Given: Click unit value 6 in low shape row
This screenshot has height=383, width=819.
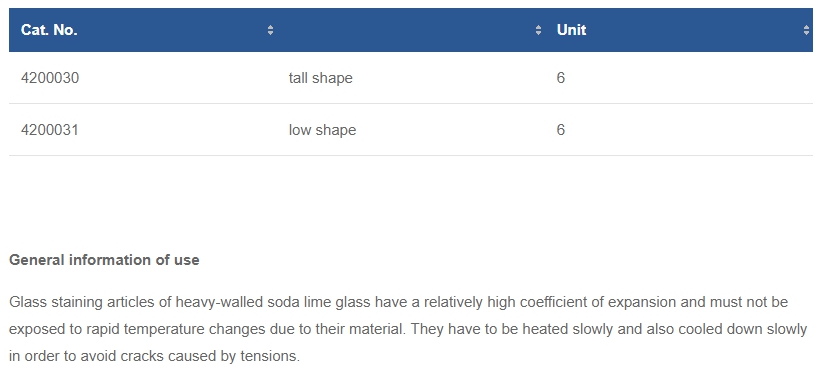Looking at the screenshot, I should click(x=560, y=130).
